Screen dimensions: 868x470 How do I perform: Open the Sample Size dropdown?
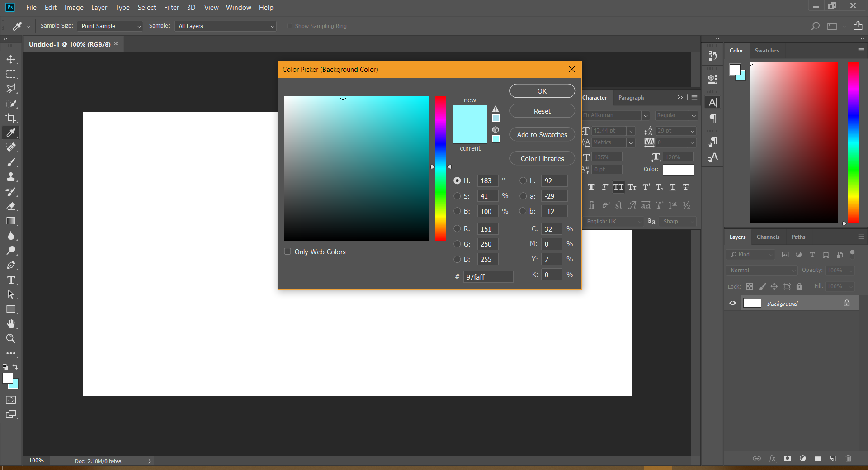click(110, 26)
